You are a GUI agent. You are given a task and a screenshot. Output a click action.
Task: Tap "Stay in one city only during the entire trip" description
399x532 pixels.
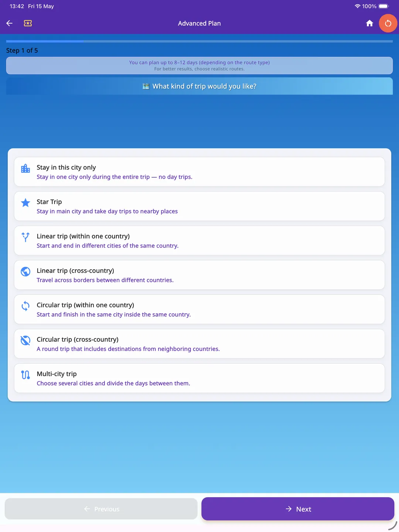(115, 177)
